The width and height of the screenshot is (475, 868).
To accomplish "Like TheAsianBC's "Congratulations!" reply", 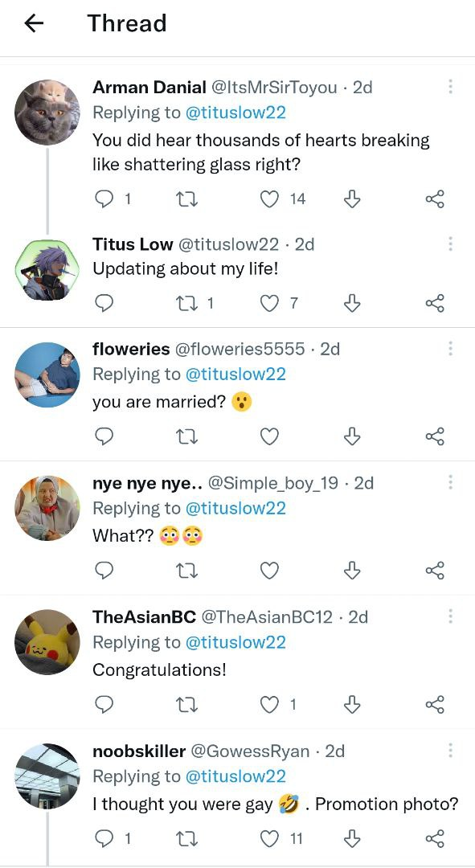I will (269, 705).
